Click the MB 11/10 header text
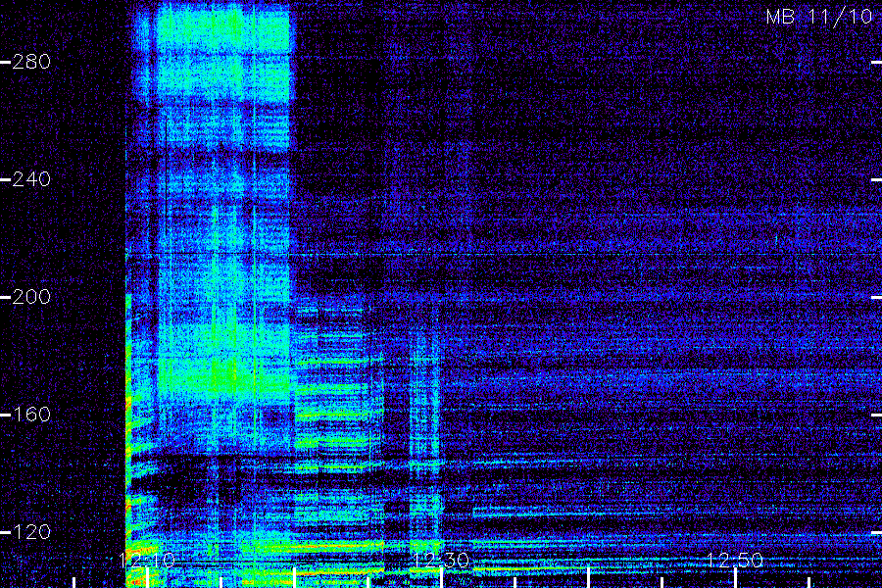This screenshot has height=588, width=882. (x=819, y=17)
